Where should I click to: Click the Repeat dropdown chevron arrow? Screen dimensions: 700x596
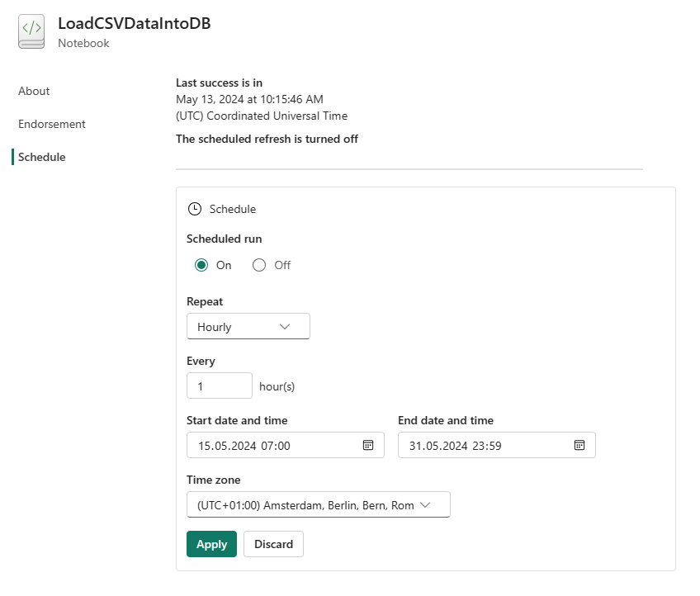[x=284, y=327]
